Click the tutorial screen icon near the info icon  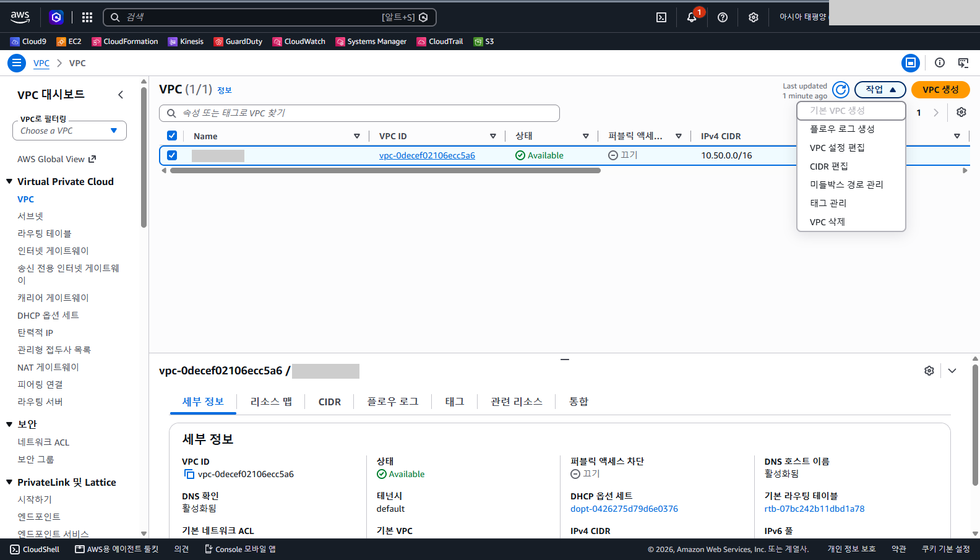coord(963,62)
